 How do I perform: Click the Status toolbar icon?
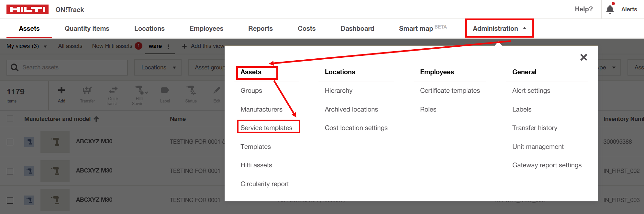click(191, 90)
